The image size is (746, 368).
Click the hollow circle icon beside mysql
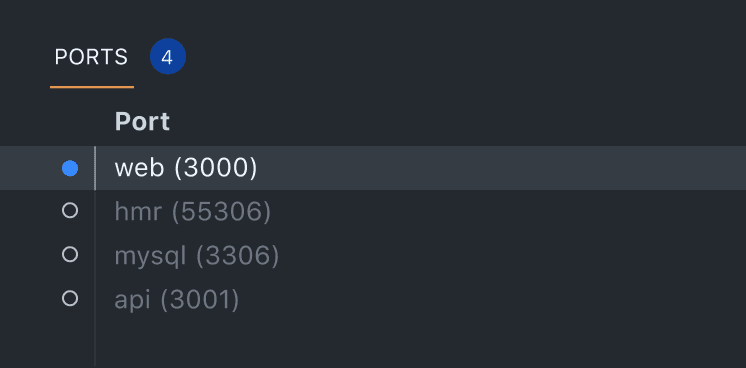[x=70, y=255]
